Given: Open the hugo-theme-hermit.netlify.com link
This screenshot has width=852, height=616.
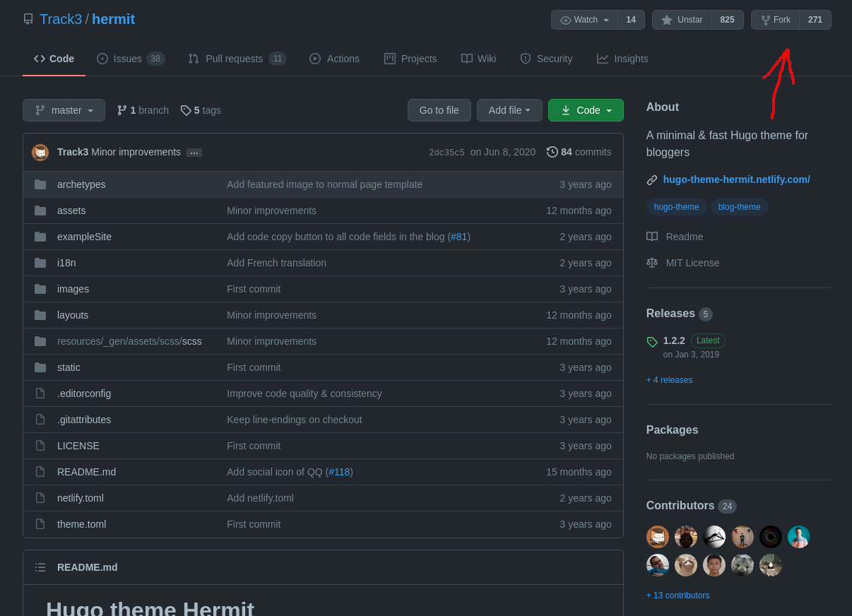Looking at the screenshot, I should [737, 179].
